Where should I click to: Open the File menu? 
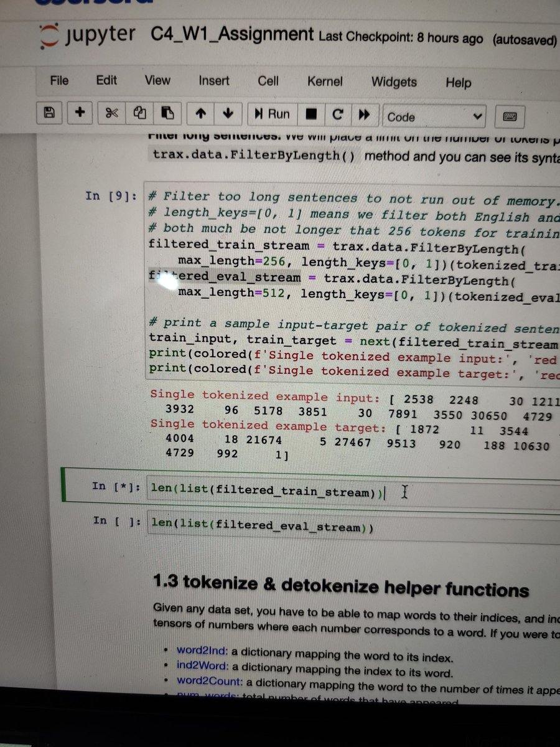tap(59, 80)
